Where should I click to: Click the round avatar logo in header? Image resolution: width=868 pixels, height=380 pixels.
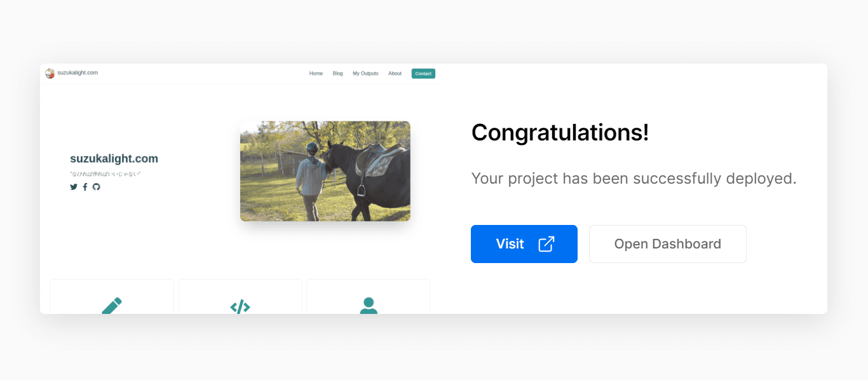pyautogui.click(x=50, y=74)
